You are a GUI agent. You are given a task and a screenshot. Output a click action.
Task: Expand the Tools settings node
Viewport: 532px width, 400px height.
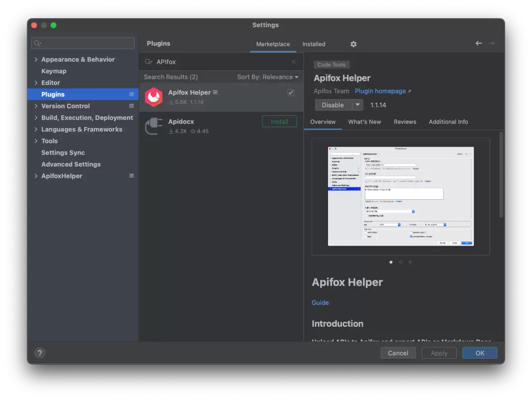pos(36,141)
